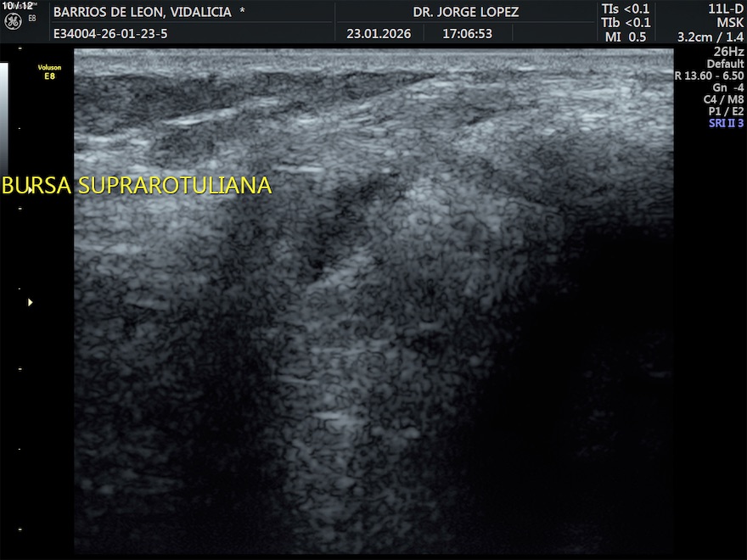Click the exam ID E34004-26-01-23-5

(x=110, y=34)
